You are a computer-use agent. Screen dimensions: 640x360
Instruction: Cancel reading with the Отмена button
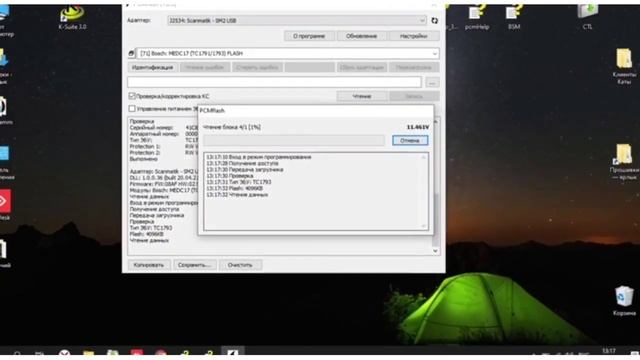[x=410, y=140]
